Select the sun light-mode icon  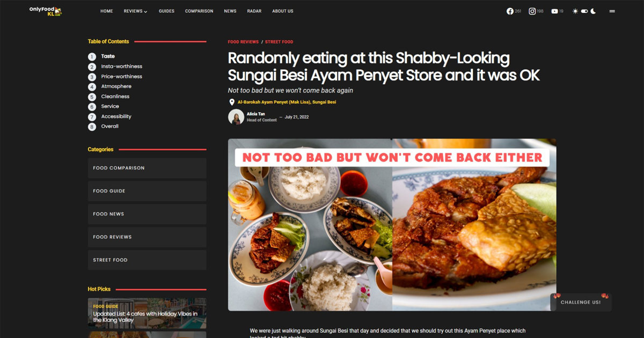tap(575, 11)
